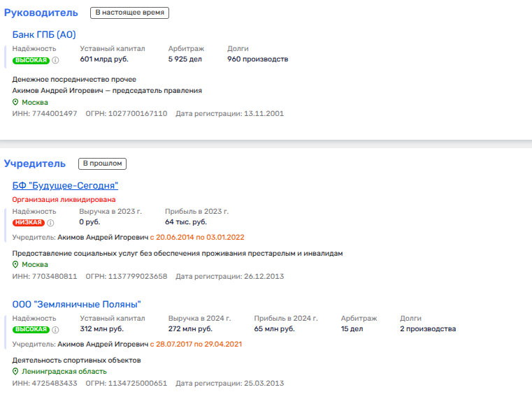
Task: Click the Москва location pin under Банк ГПБ
Action: (15, 103)
